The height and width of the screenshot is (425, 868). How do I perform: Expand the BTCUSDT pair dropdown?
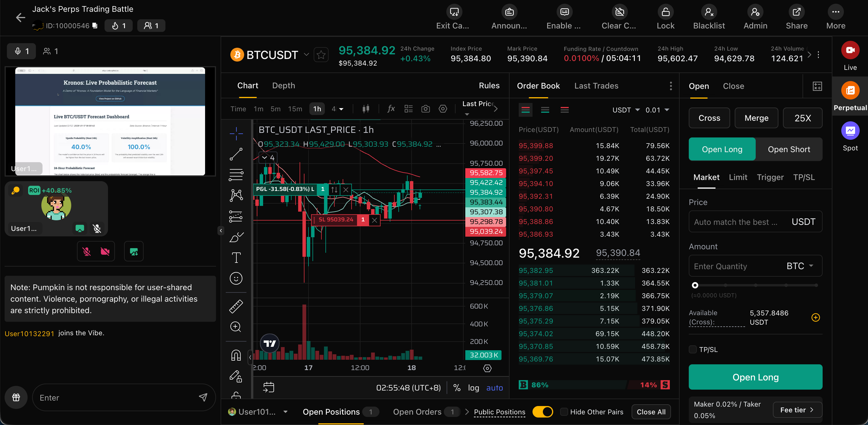click(306, 54)
